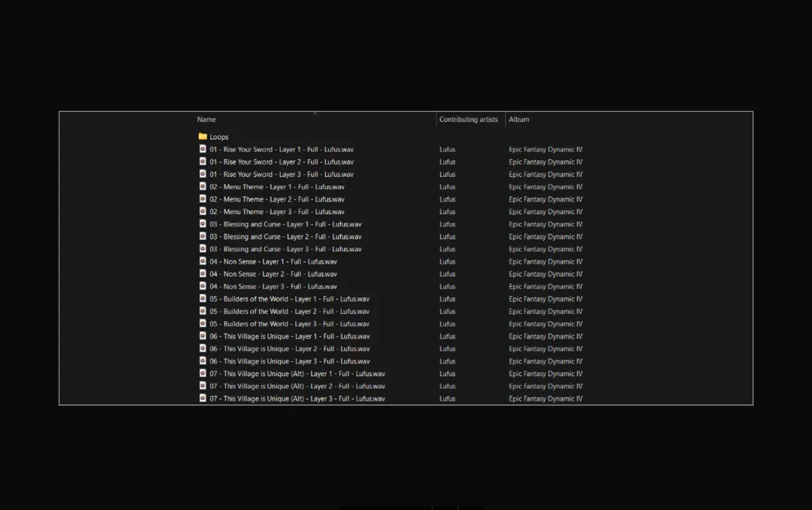Select file '05 - Builders of the World - Layer 1'
Viewport: 812px width, 510px height.
click(x=289, y=299)
